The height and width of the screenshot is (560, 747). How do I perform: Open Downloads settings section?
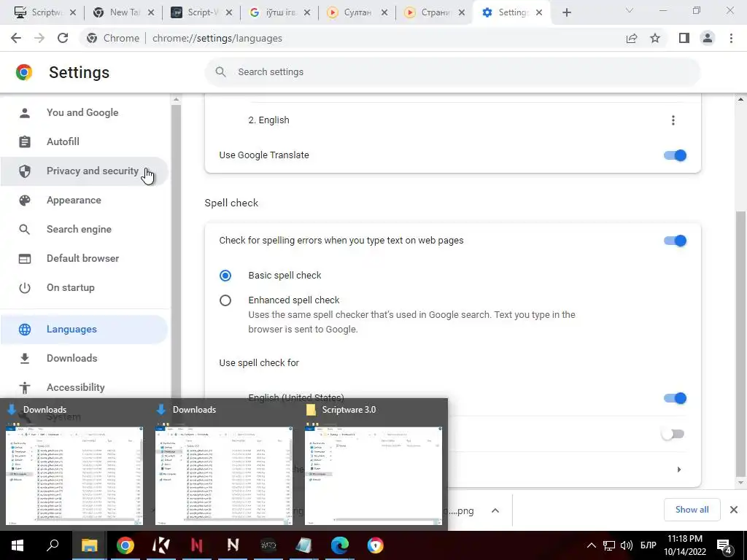pos(84,358)
